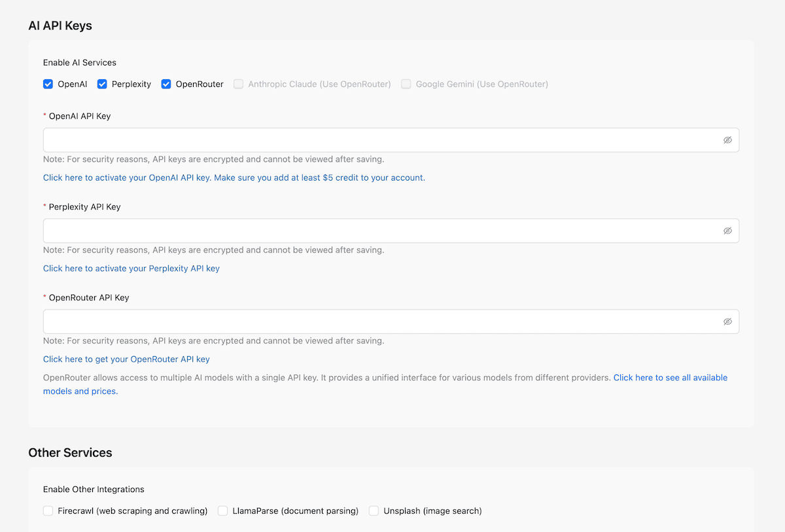
Task: Toggle visibility of the OpenRouter API key
Action: point(727,322)
